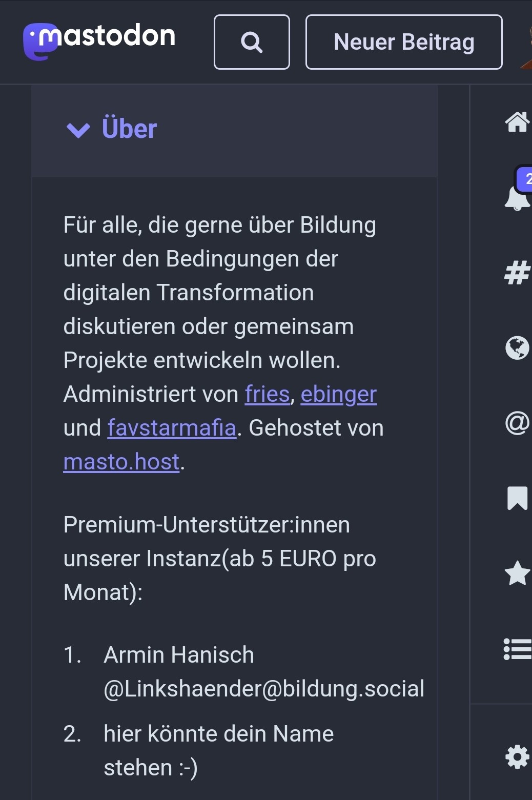Open the masto.host link
This screenshot has height=800, width=532.
click(121, 462)
